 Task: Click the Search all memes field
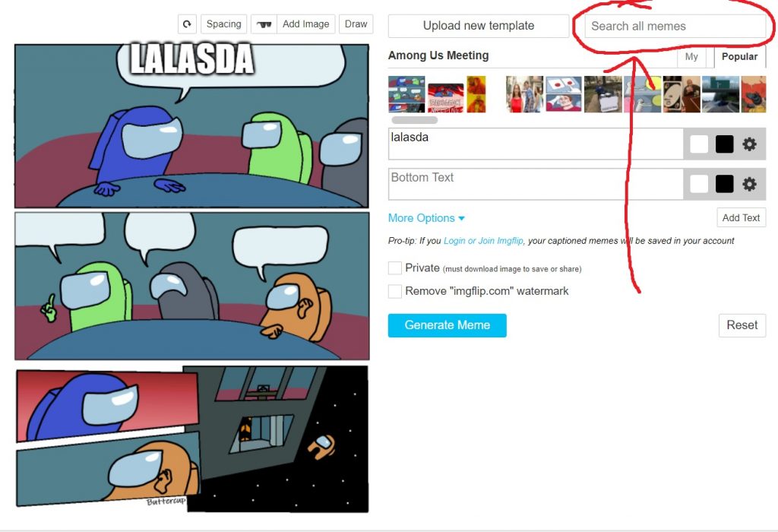(675, 26)
